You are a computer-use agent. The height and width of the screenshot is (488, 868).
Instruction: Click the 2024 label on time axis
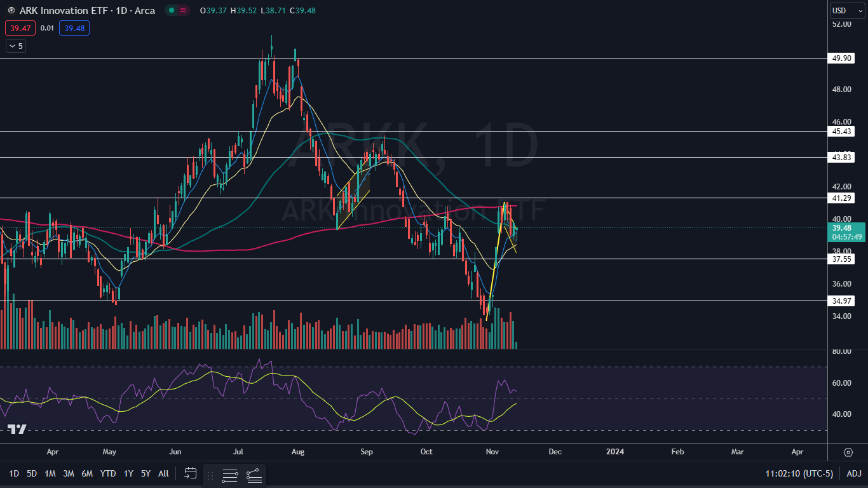tap(614, 452)
